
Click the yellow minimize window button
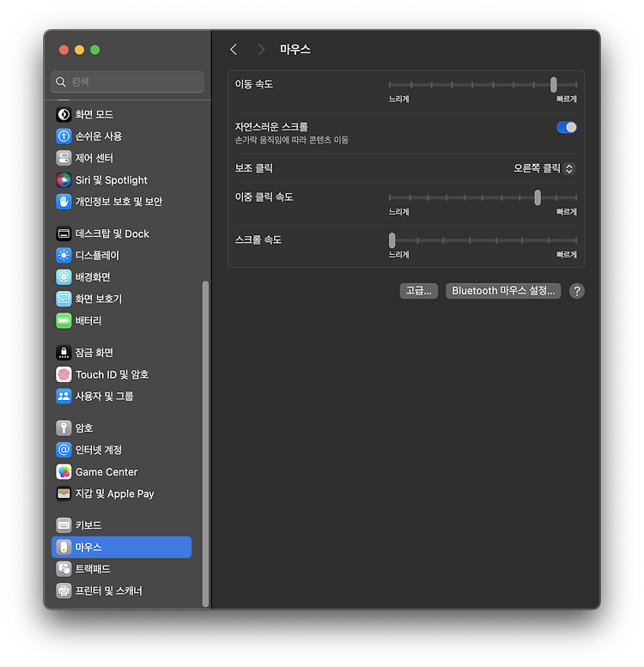pos(80,50)
